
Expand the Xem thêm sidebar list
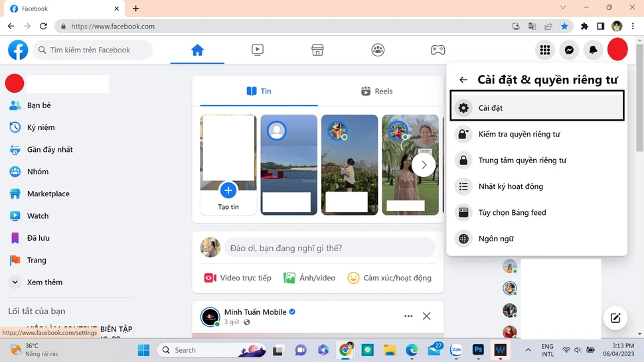44,282
